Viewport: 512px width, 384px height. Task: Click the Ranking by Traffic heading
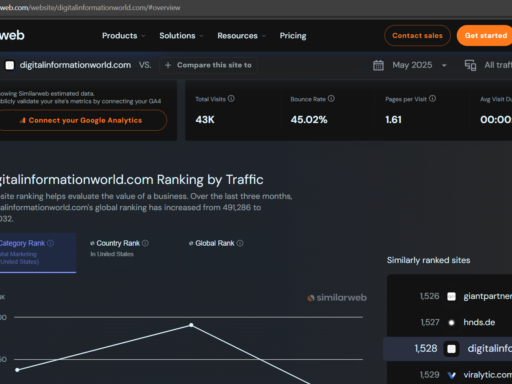tap(132, 180)
